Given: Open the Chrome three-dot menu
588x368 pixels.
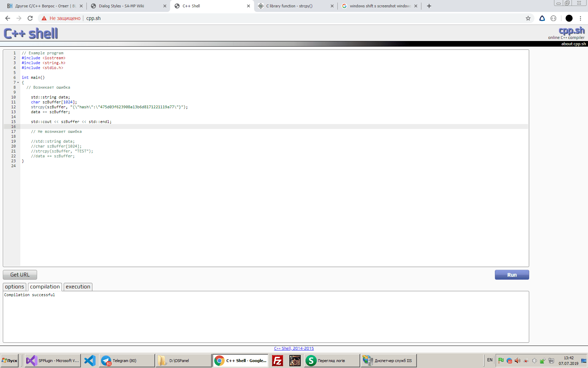Looking at the screenshot, I should 580,18.
